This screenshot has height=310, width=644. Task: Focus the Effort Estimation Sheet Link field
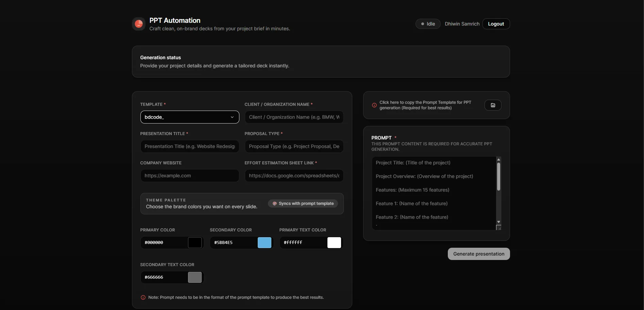[x=294, y=176]
